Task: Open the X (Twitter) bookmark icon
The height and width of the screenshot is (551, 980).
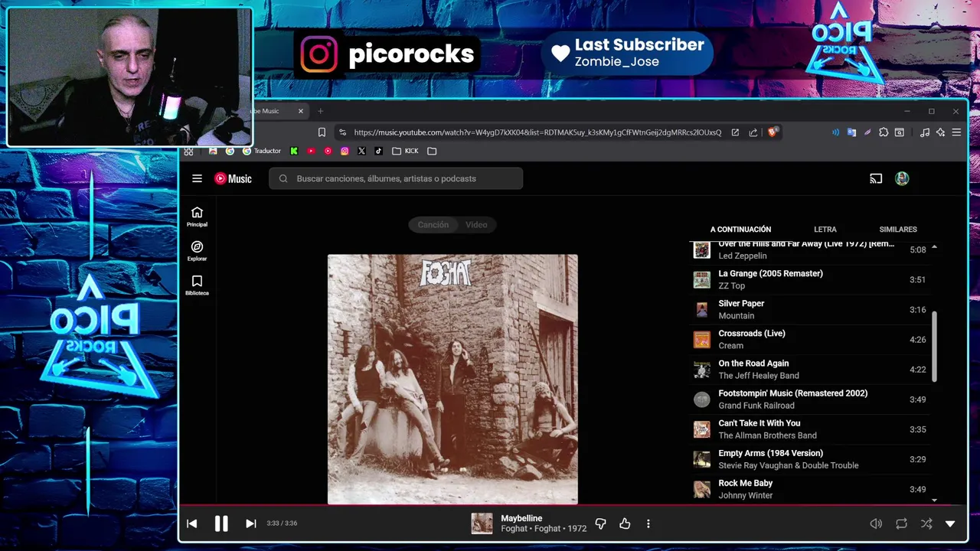Action: click(361, 151)
